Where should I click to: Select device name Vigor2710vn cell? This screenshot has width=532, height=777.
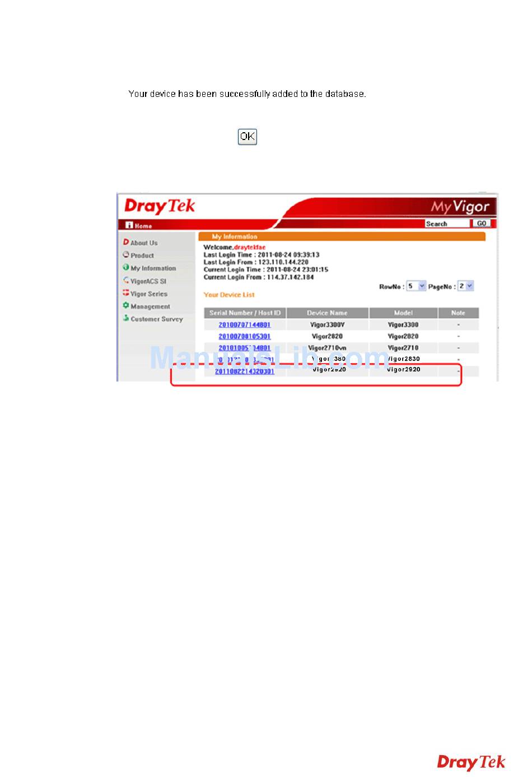tap(328, 348)
